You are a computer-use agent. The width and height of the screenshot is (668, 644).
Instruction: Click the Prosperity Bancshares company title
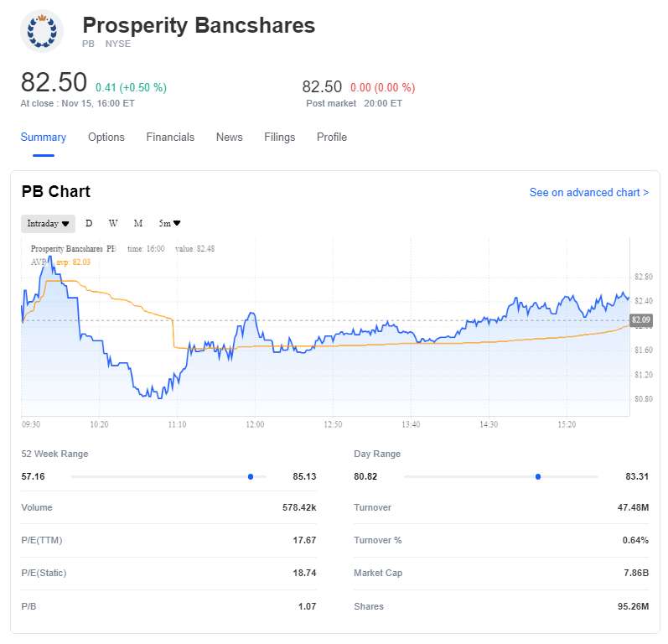pos(199,25)
